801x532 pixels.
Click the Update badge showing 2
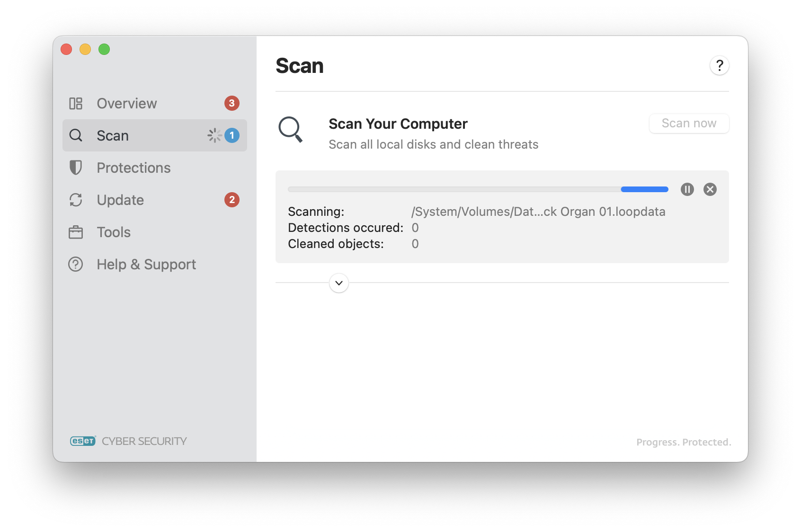click(x=231, y=200)
